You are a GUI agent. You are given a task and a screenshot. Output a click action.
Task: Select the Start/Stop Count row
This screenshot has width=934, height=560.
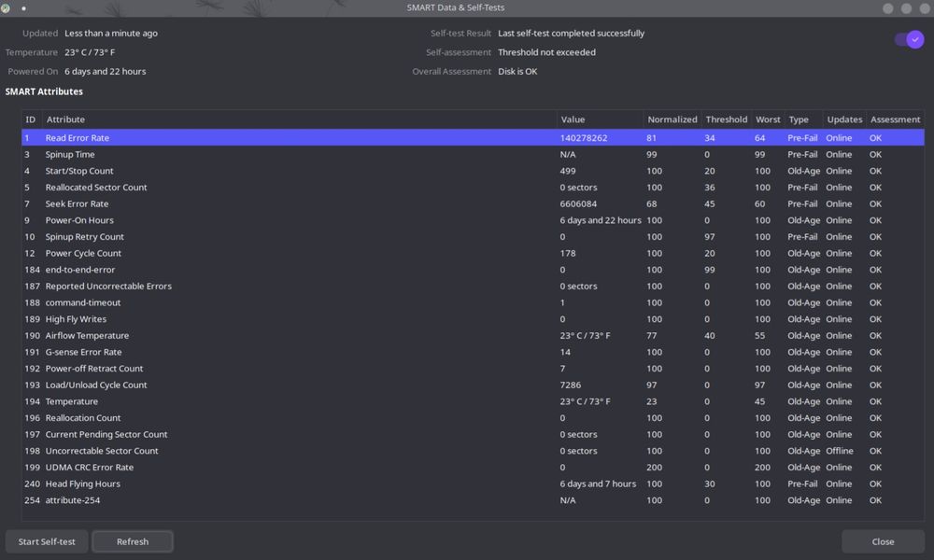pos(473,171)
